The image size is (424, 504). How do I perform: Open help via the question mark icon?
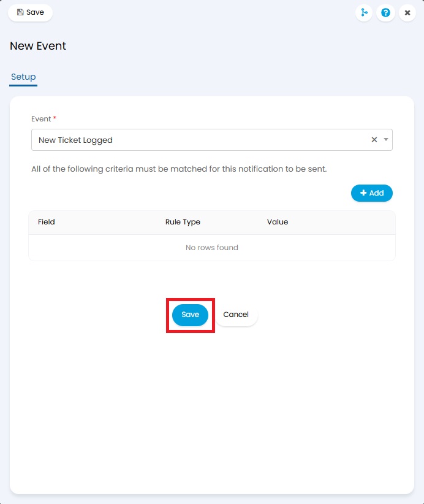point(385,12)
